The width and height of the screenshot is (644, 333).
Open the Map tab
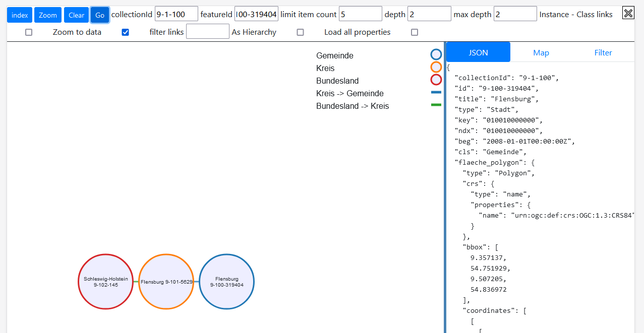(541, 52)
